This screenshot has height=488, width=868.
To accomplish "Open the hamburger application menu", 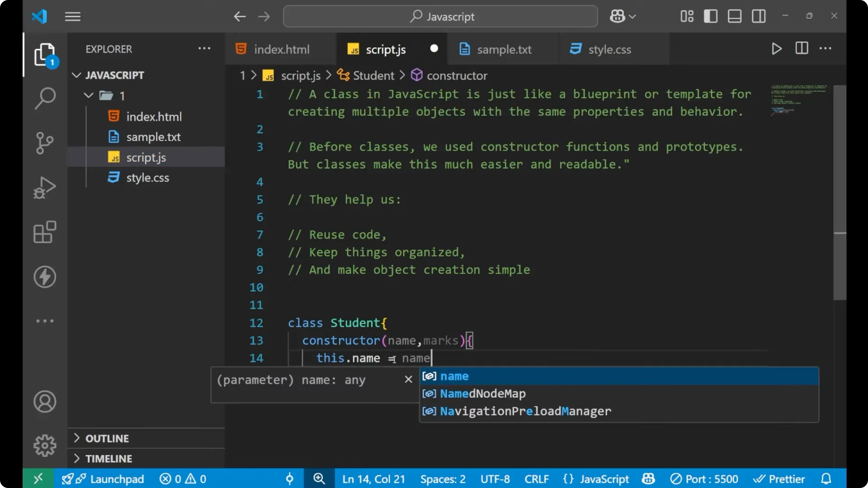I will pyautogui.click(x=72, y=16).
